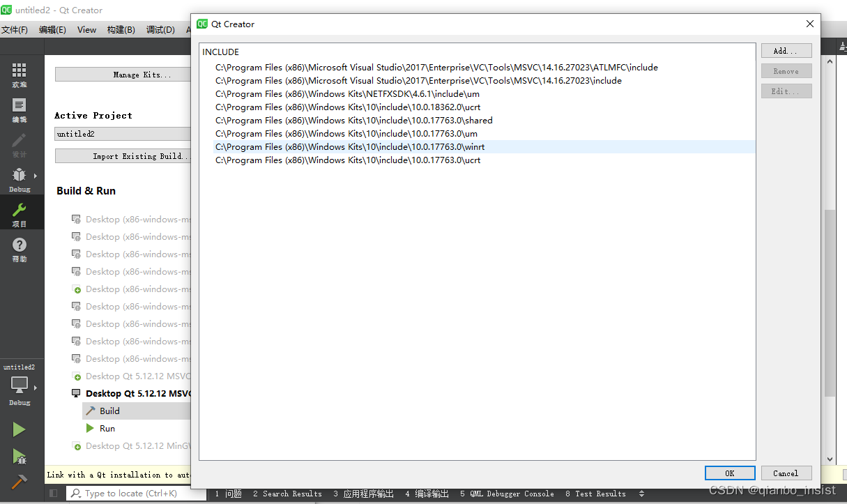
Task: Open the 调试(D) menu
Action: 160,30
